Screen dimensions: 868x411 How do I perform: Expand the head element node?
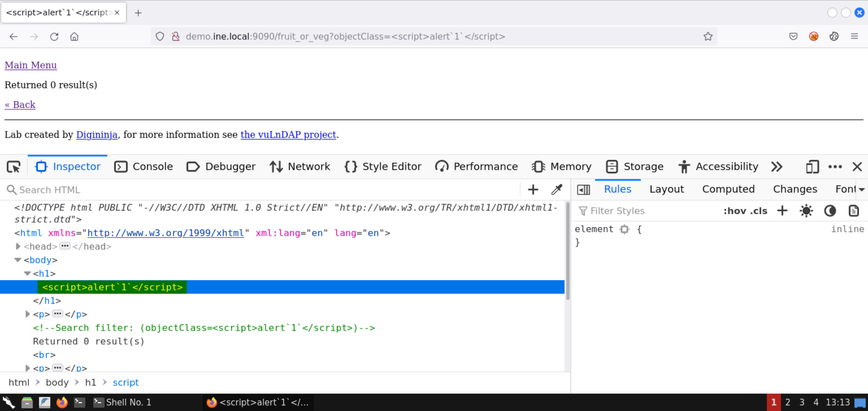point(18,246)
